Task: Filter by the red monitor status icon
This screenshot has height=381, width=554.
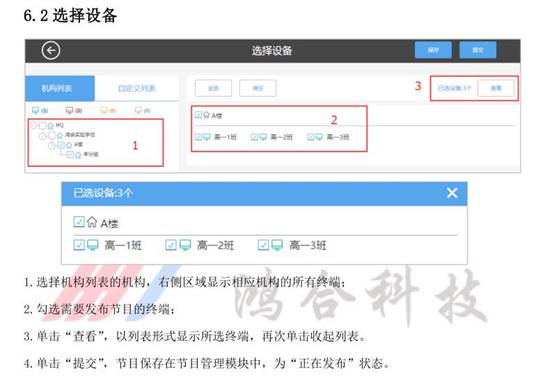Action: pyautogui.click(x=70, y=110)
